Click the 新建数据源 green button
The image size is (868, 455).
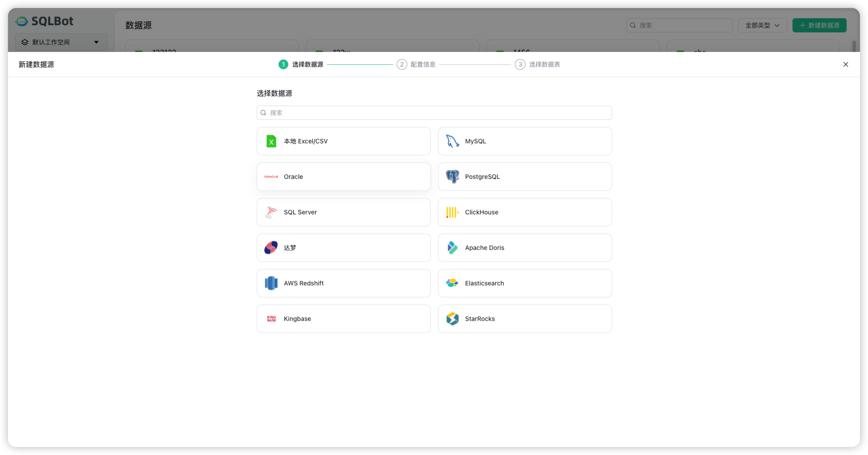(819, 25)
